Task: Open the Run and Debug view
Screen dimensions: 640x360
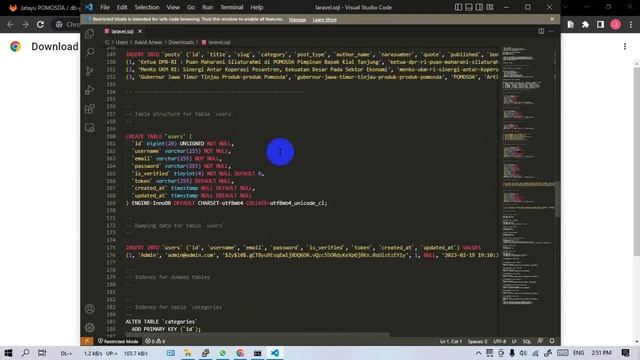Action: pos(90,90)
